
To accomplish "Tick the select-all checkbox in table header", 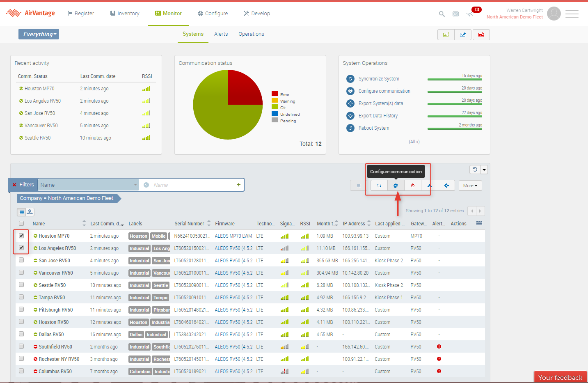I will [21, 224].
